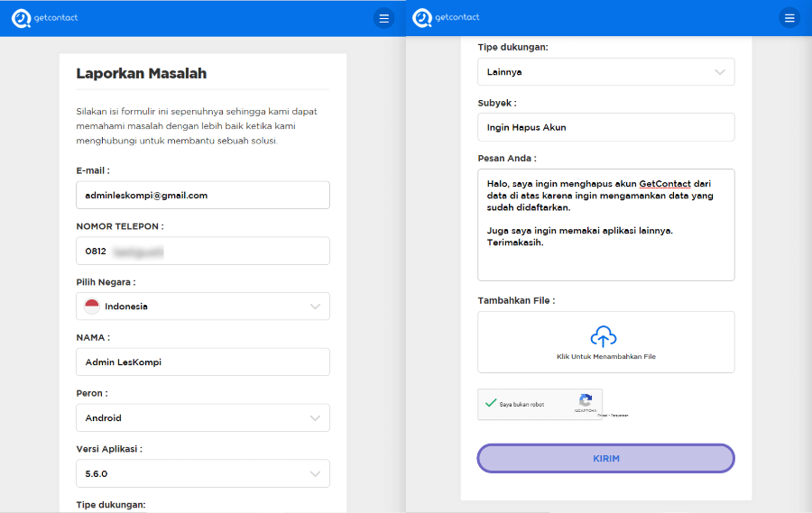Click the chevron arrow of the Indonesia dropdown

tap(315, 307)
